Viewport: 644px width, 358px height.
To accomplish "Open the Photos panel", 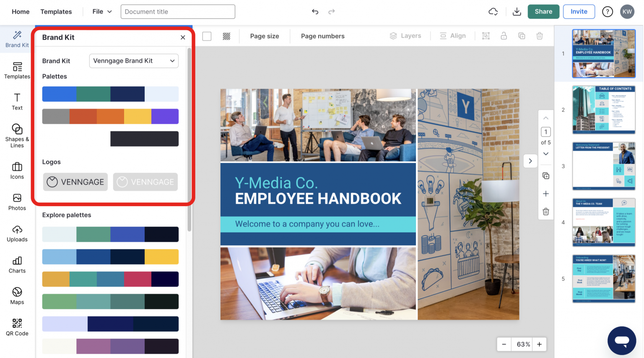I will (x=17, y=202).
